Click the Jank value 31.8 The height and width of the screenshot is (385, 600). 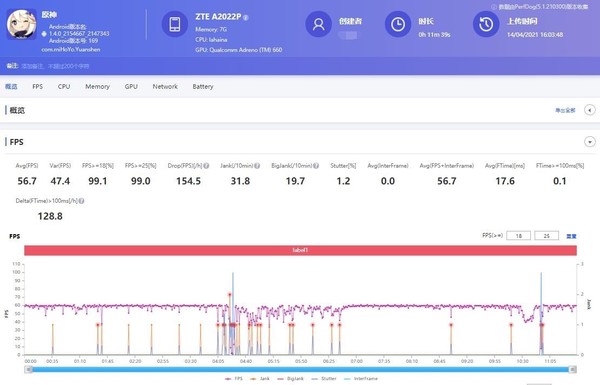(x=240, y=181)
